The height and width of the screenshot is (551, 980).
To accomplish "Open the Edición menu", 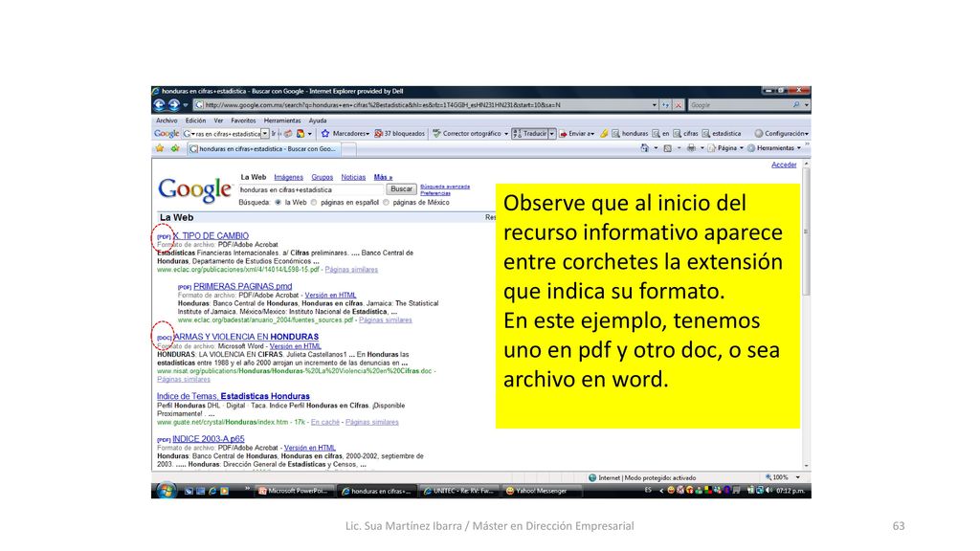I will coord(195,121).
